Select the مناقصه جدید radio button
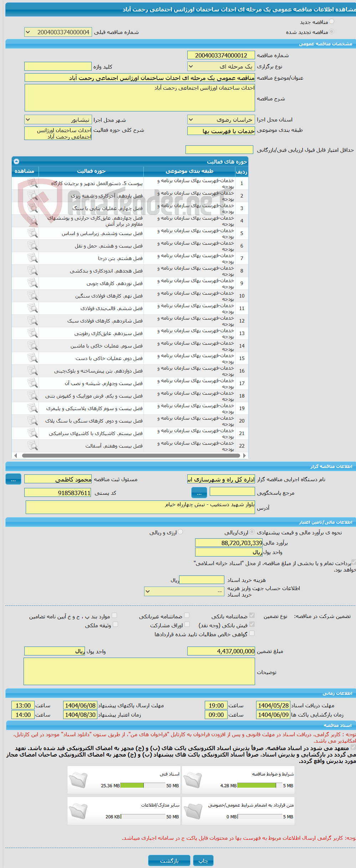356x868 pixels. (332, 22)
